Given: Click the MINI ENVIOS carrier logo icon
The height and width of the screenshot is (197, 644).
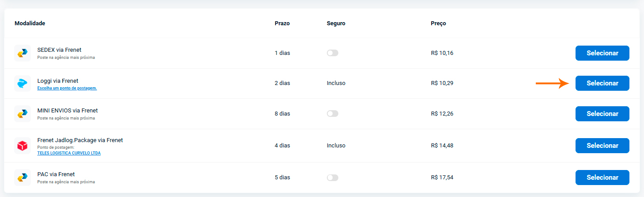Looking at the screenshot, I should click(23, 114).
